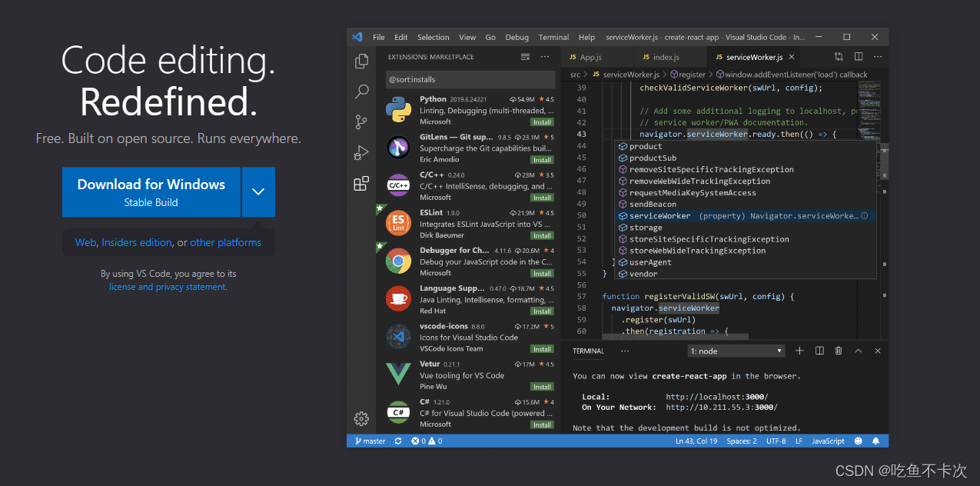
Task: Open notifications bell in status bar
Action: (876, 441)
